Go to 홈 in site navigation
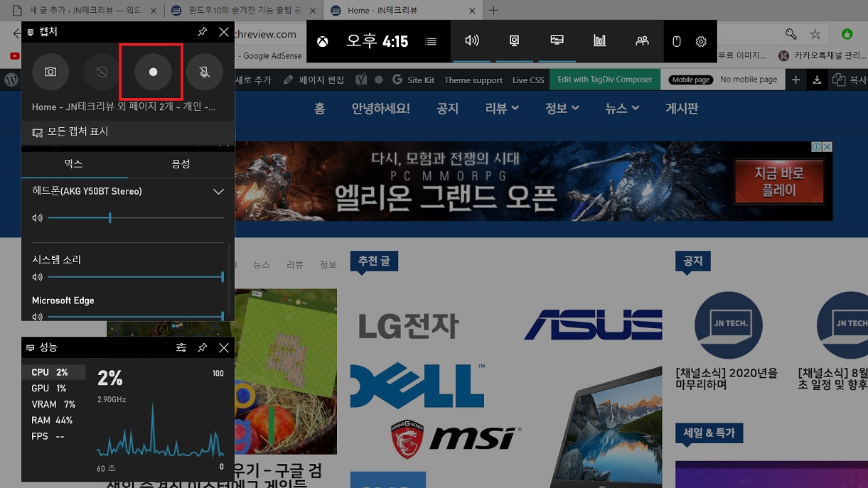Screen dimensions: 868x488 (320, 109)
